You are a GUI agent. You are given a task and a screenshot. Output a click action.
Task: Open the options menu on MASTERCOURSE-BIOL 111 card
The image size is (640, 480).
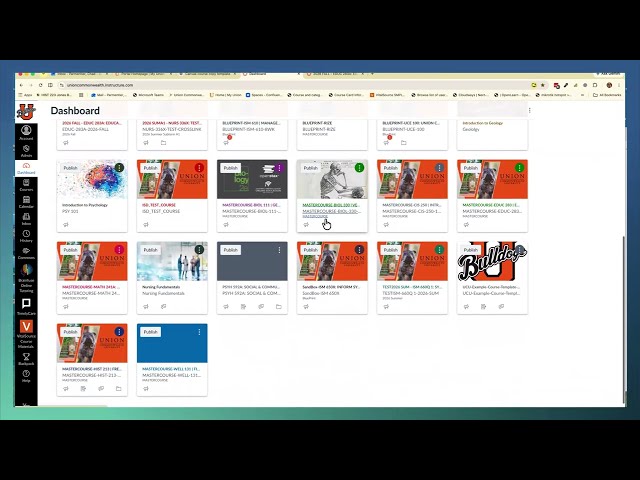tap(279, 168)
